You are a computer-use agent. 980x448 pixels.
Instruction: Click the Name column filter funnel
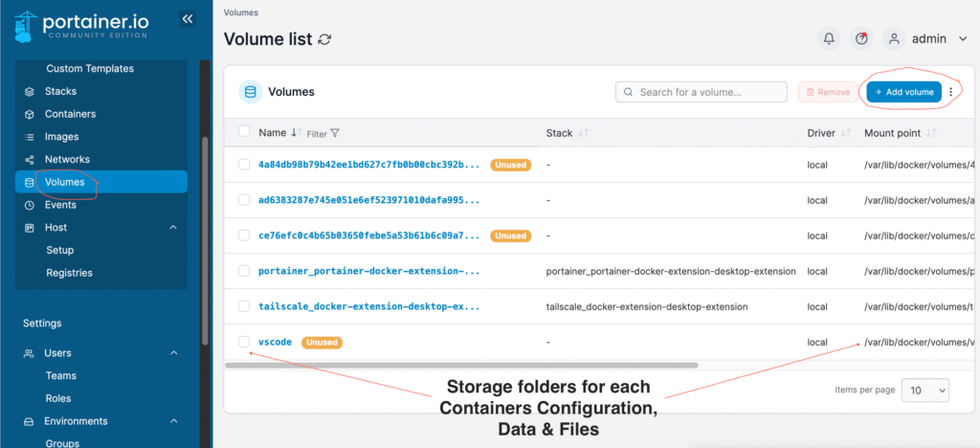coord(334,133)
